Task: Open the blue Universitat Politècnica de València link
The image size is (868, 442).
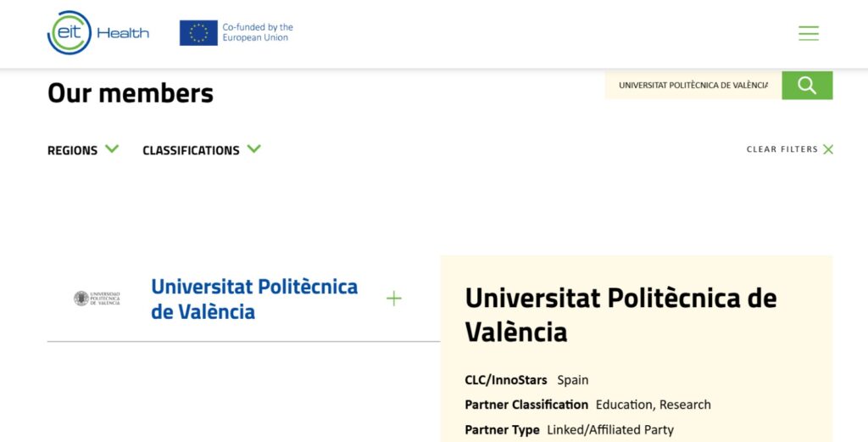Action: tap(254, 299)
